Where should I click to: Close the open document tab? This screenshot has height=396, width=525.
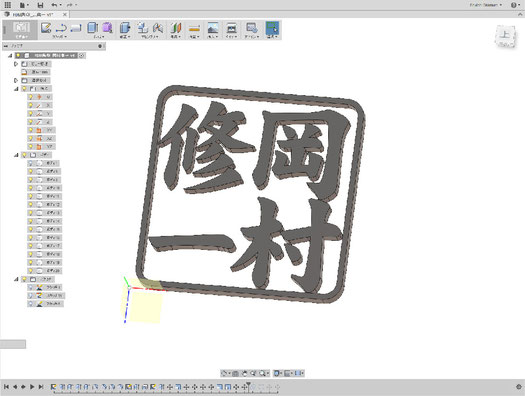(x=65, y=14)
